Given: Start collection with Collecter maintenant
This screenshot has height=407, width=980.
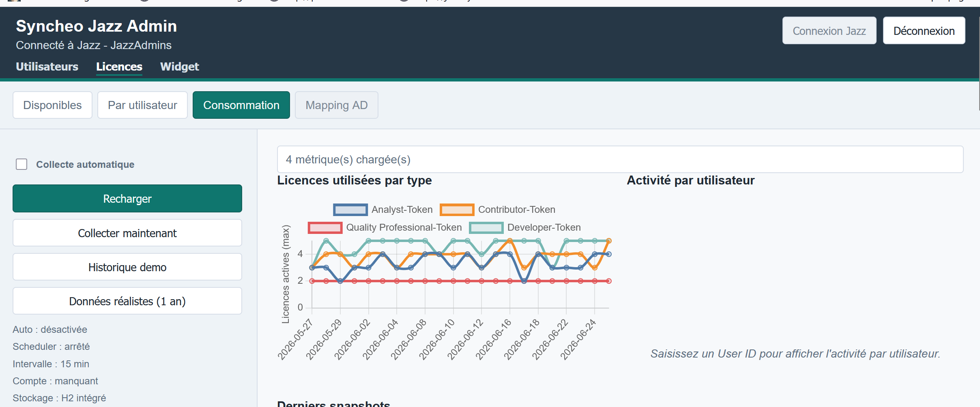Looking at the screenshot, I should coord(127,233).
